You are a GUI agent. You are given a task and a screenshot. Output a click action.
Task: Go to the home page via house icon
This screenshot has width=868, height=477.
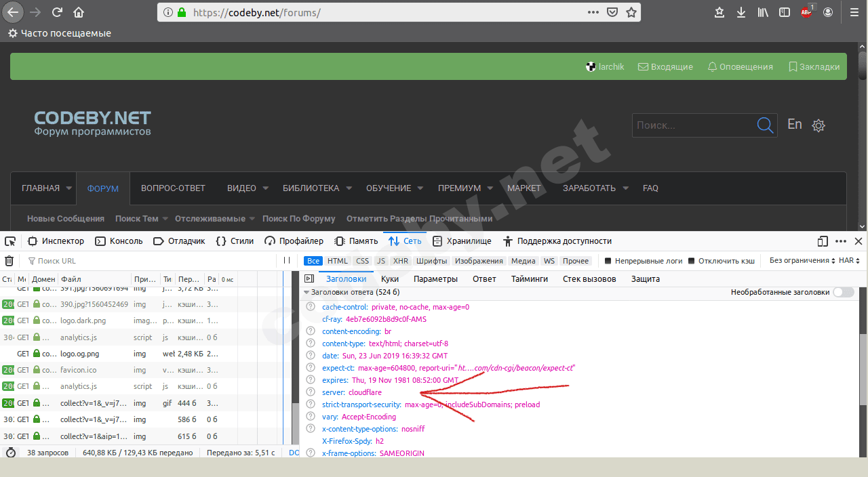(x=79, y=12)
